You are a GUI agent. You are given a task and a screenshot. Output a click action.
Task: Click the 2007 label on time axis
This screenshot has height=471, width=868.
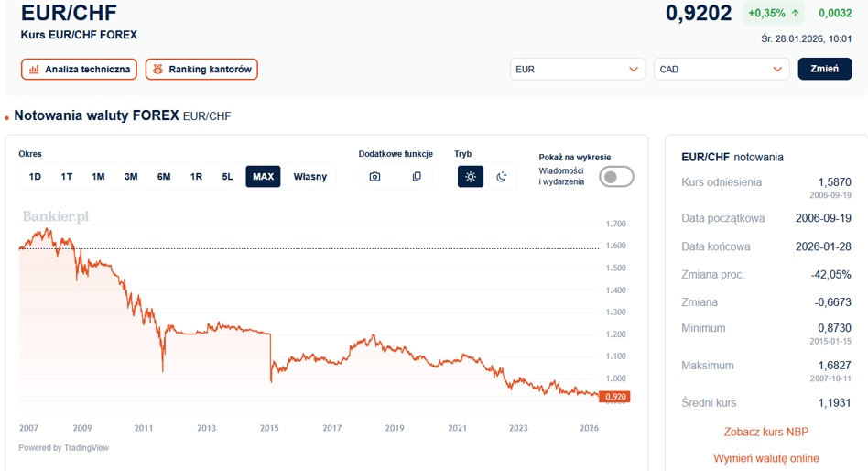[28, 428]
